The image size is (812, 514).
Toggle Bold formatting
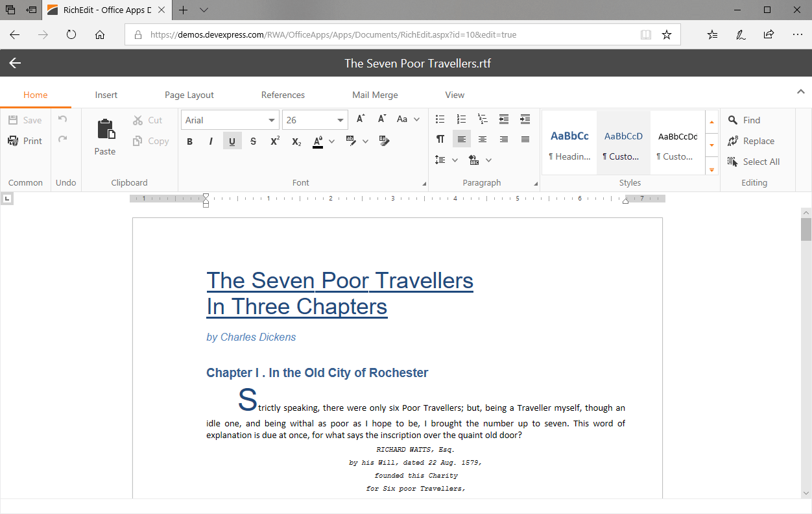(x=189, y=140)
